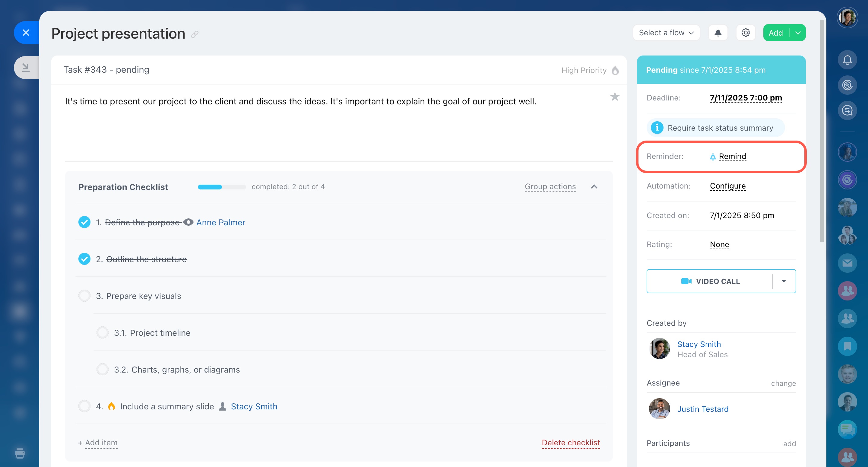Collapse the Preparation Checklist chevron

click(594, 186)
